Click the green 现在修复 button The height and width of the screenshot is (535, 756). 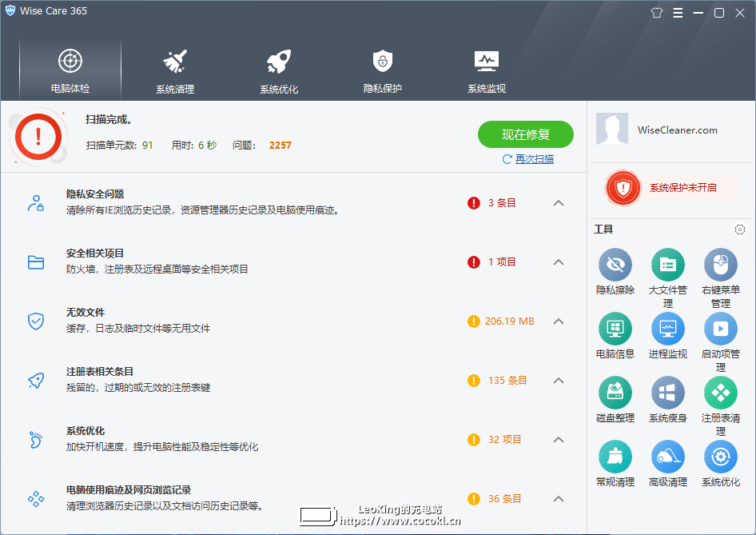tap(526, 134)
